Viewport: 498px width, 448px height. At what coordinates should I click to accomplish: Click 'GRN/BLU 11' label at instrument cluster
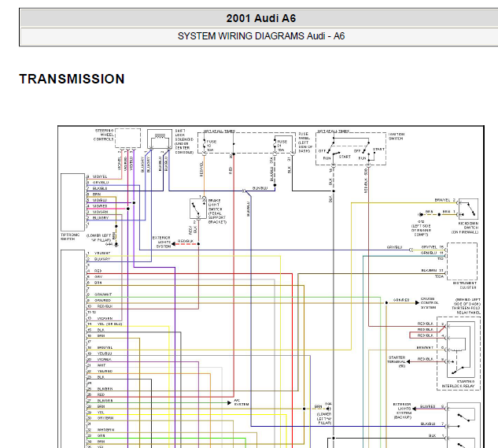pyautogui.click(x=432, y=253)
